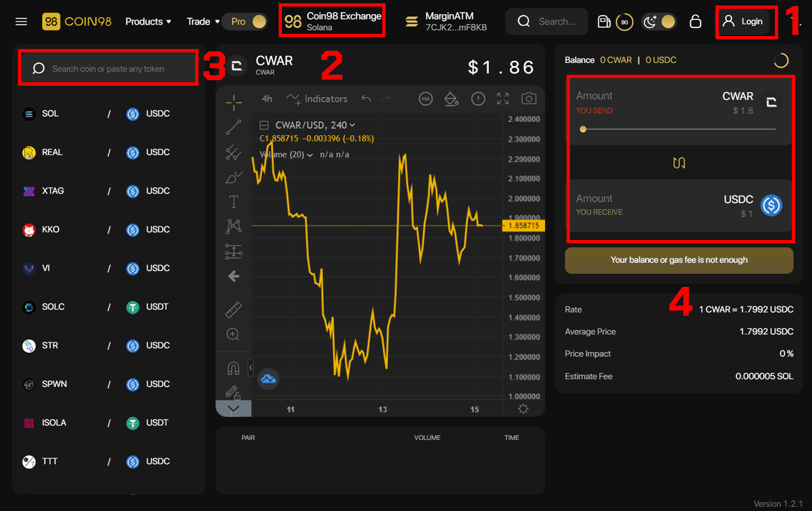Select Coin98 Exchange Solana option
This screenshot has width=812, height=511.
tap(332, 21)
